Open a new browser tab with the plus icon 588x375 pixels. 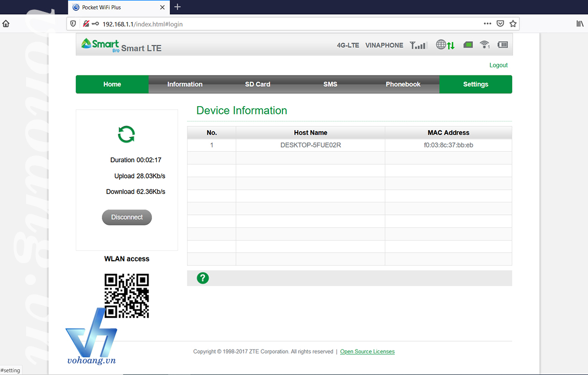[177, 7]
